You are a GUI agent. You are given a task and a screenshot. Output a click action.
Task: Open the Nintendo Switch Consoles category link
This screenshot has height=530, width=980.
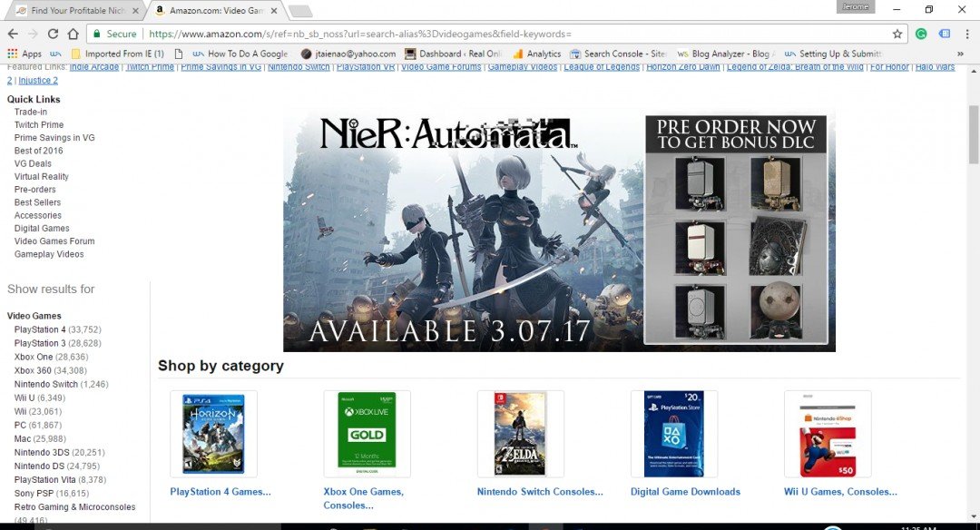tap(540, 492)
